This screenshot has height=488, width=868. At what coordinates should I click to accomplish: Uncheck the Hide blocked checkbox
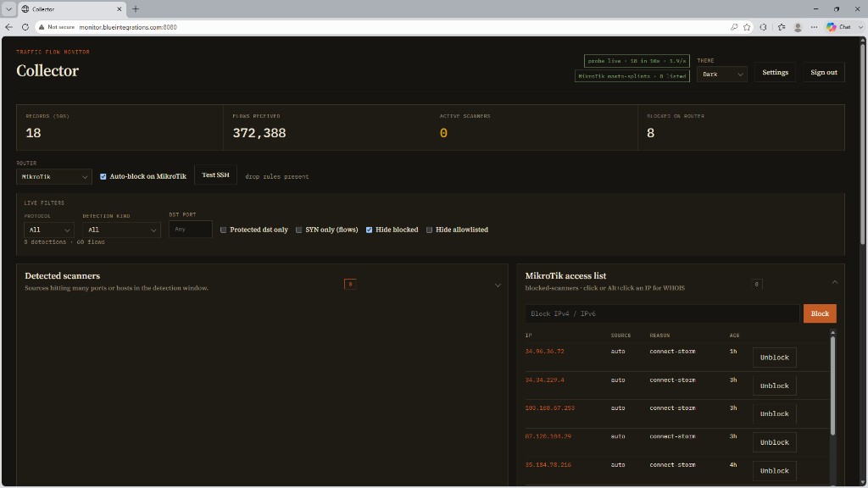(x=370, y=230)
